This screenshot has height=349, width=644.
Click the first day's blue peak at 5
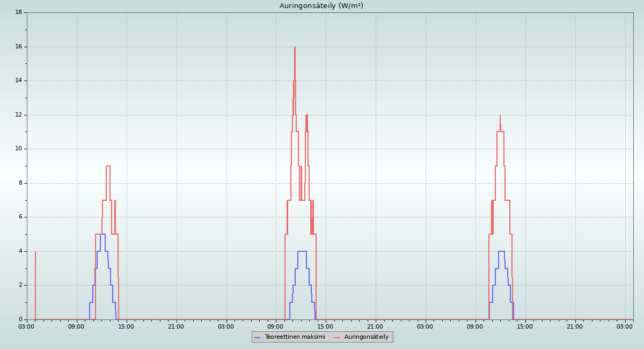coord(103,234)
